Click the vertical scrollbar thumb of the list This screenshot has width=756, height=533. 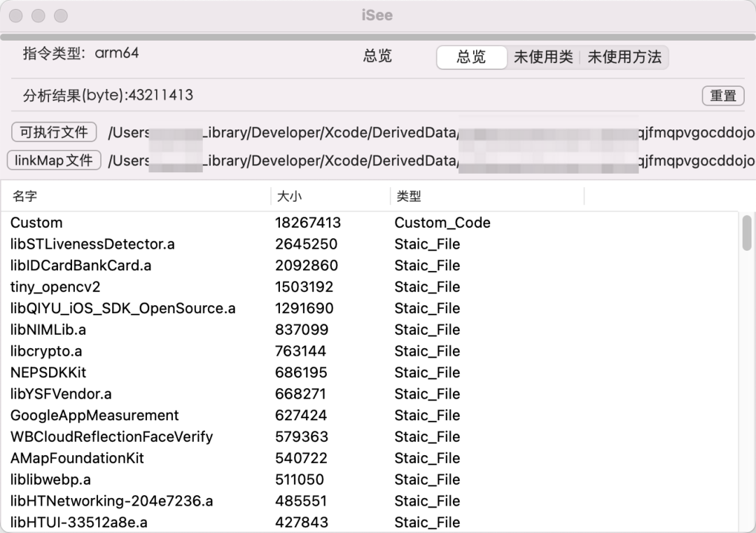tap(747, 233)
